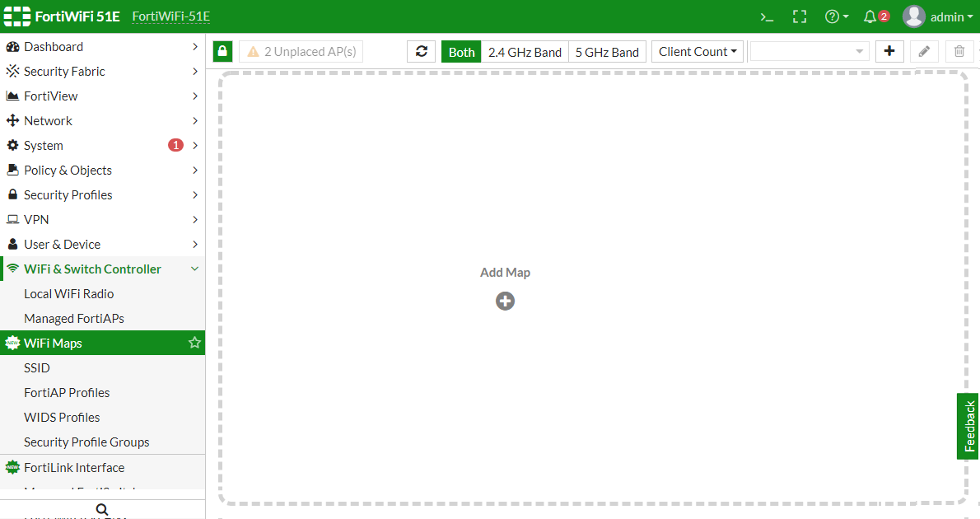
Task: Click the FortiView chart icon
Action: click(x=12, y=96)
